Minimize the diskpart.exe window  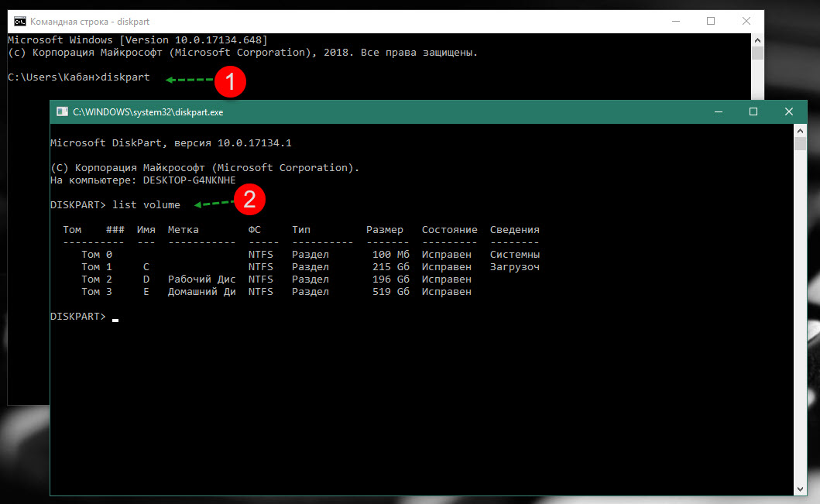click(719, 112)
